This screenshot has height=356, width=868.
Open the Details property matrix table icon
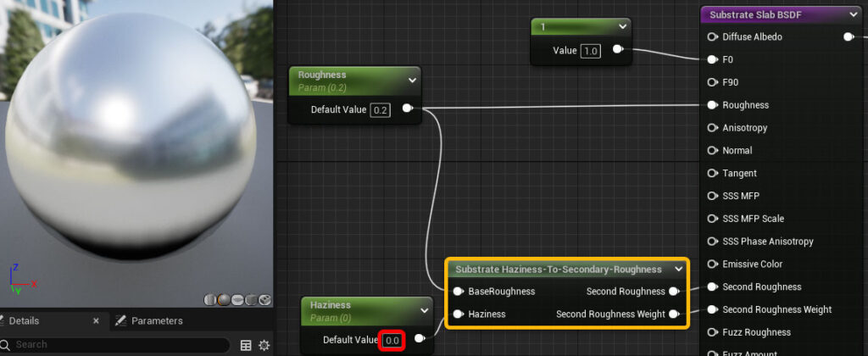(x=246, y=346)
